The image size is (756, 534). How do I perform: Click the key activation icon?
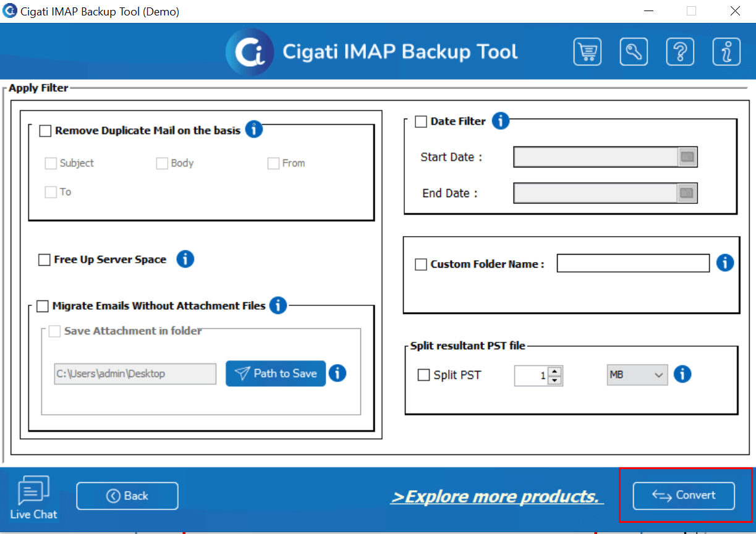coord(634,51)
